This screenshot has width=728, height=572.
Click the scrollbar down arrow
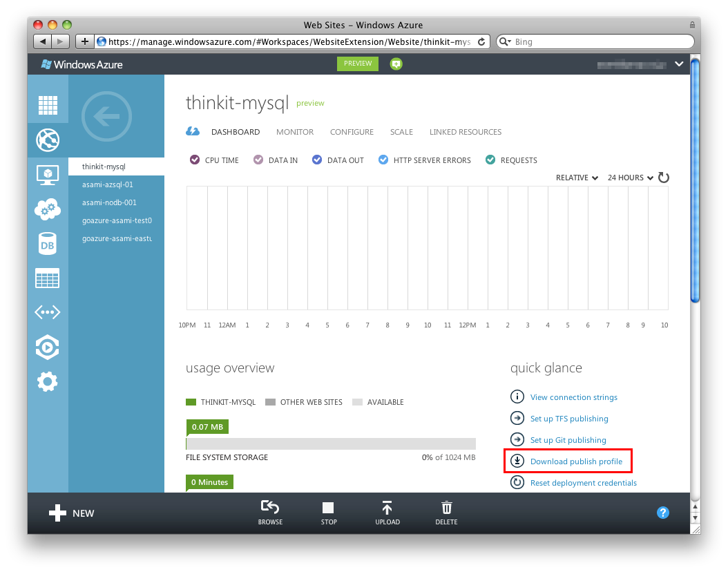tap(695, 517)
